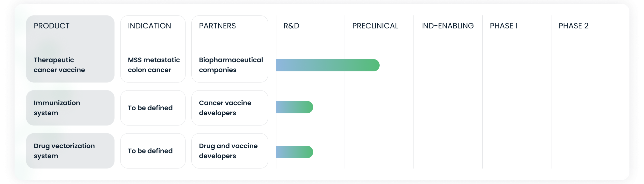Open the Drug vectorization system card
The image size is (644, 184).
70,151
